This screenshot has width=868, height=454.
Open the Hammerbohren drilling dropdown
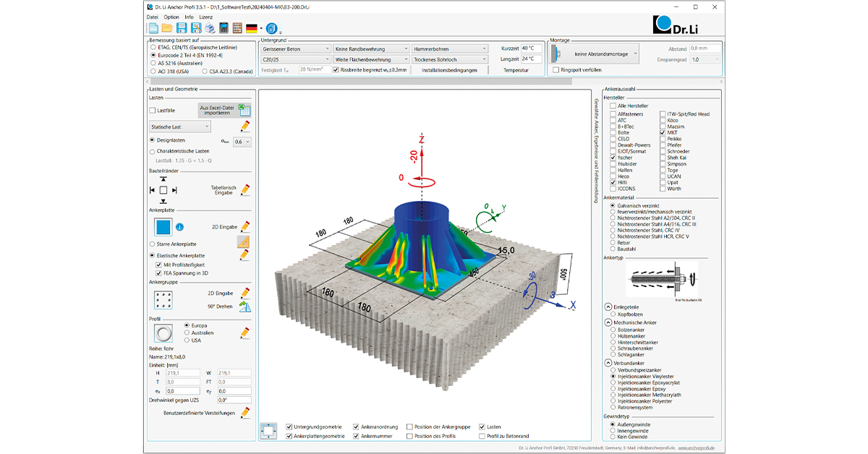[449, 48]
